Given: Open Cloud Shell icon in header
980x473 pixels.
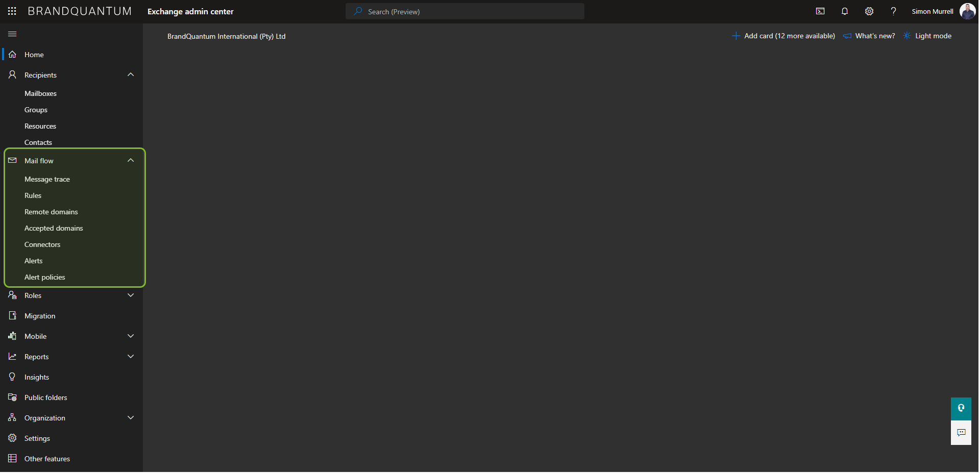Looking at the screenshot, I should [x=820, y=11].
